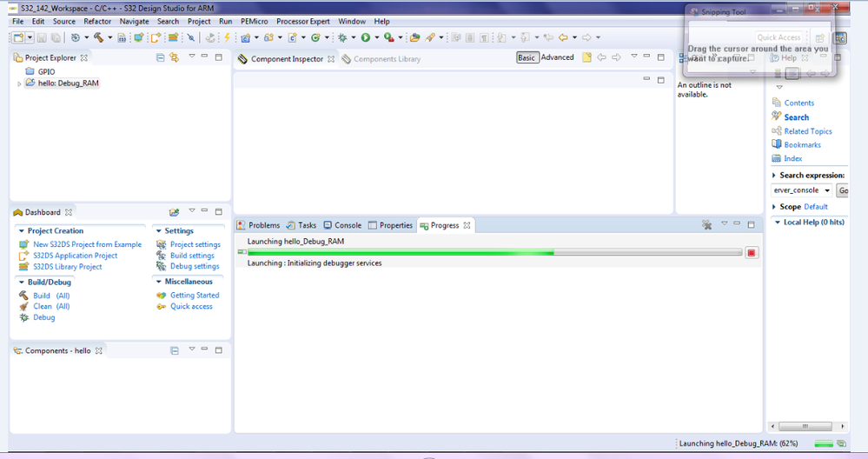This screenshot has height=459, width=868.
Task: Switch to the Properties tab
Action: 390,225
